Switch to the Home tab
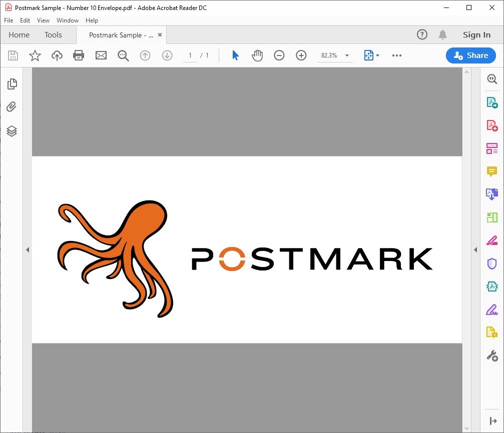504x433 pixels. (x=19, y=34)
